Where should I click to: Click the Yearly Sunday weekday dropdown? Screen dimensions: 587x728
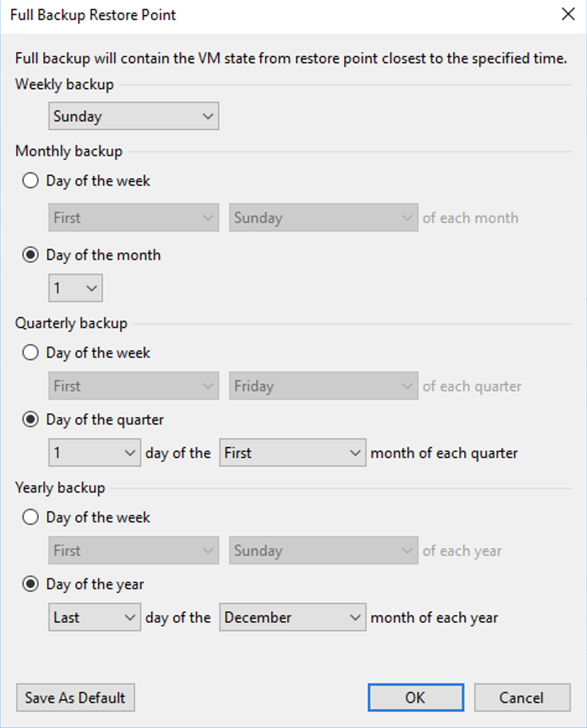pyautogui.click(x=323, y=551)
